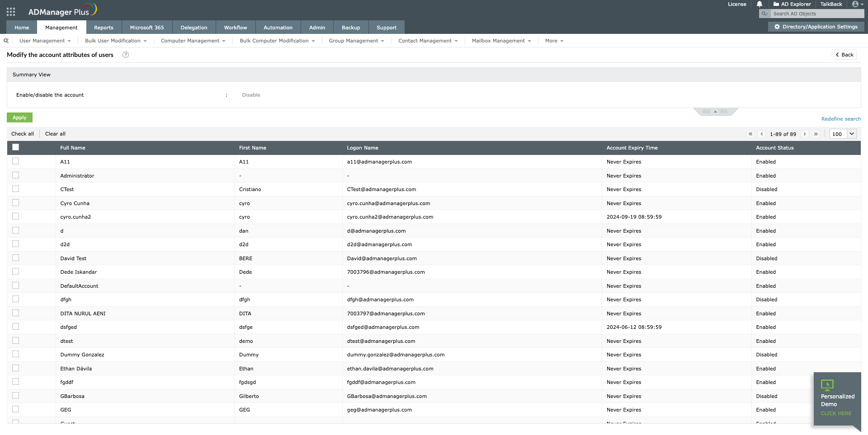Screen dimensions: 868x435
Task: Switch to the Automation tab
Action: [278, 28]
